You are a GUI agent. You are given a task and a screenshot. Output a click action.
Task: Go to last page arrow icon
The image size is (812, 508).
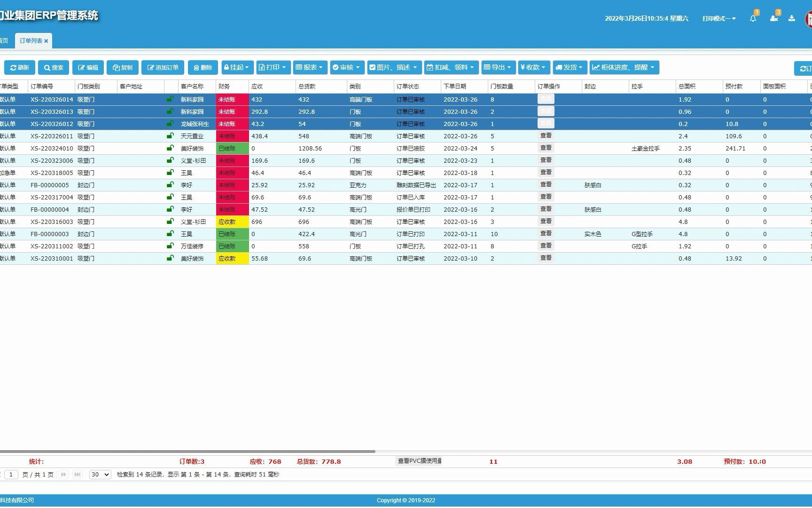point(78,475)
